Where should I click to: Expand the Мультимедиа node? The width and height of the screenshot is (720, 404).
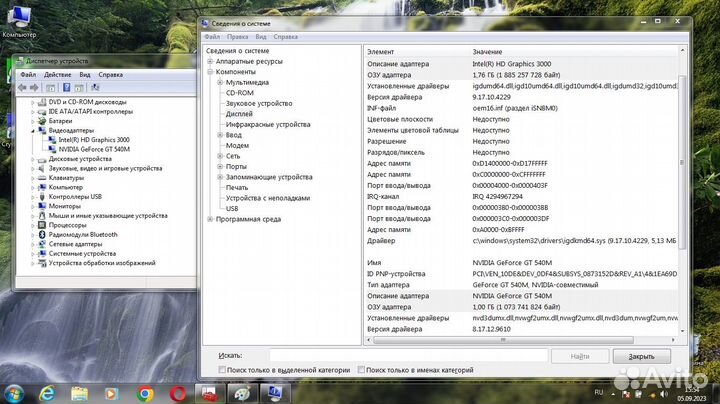coord(220,82)
